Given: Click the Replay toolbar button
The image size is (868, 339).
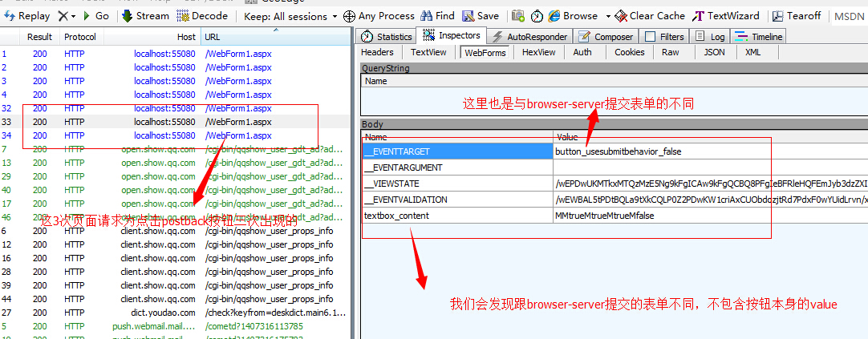Looking at the screenshot, I should click(26, 16).
